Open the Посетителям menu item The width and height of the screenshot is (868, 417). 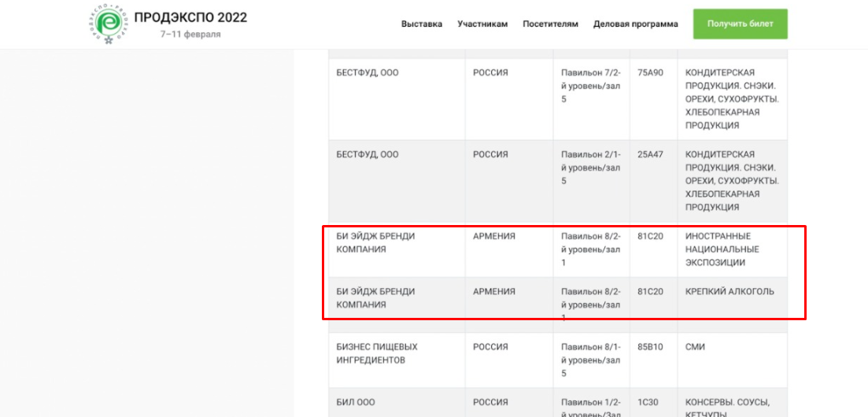(550, 24)
